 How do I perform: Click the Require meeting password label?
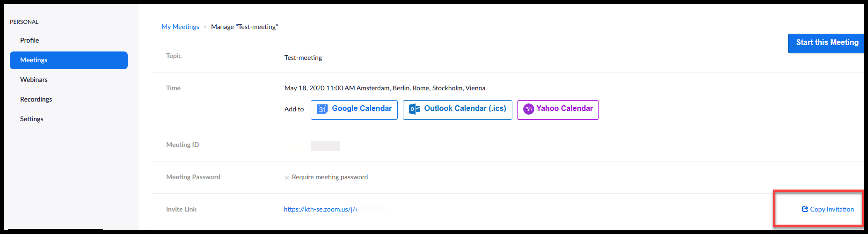click(x=330, y=177)
